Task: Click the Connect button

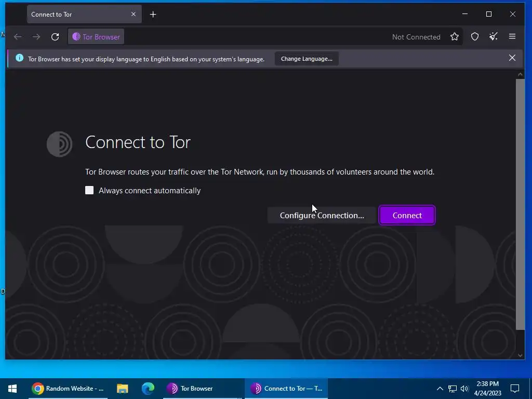Action: click(x=407, y=215)
